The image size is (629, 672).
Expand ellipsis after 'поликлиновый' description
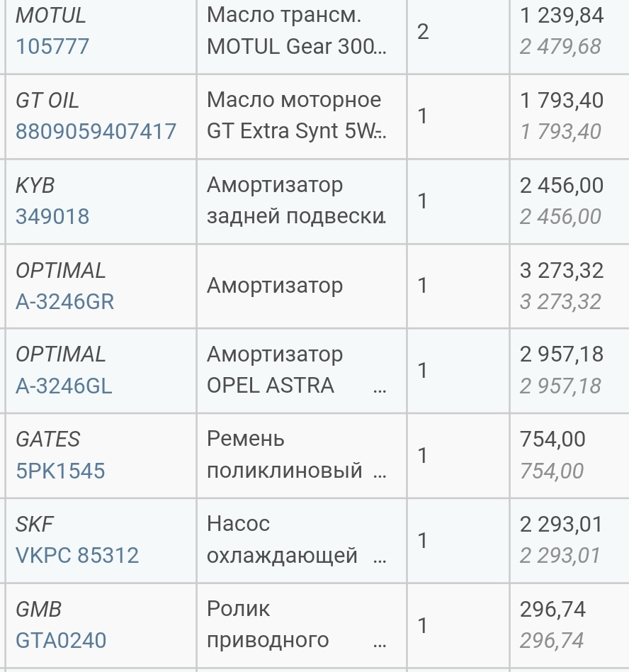380,472
